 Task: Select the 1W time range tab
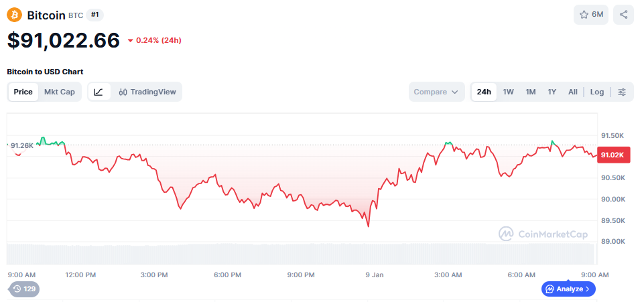tap(509, 92)
